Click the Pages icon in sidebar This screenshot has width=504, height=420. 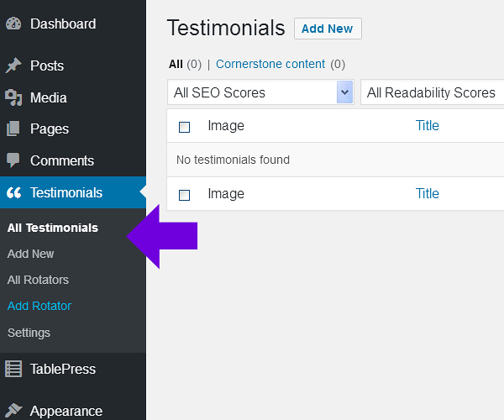pyautogui.click(x=13, y=129)
